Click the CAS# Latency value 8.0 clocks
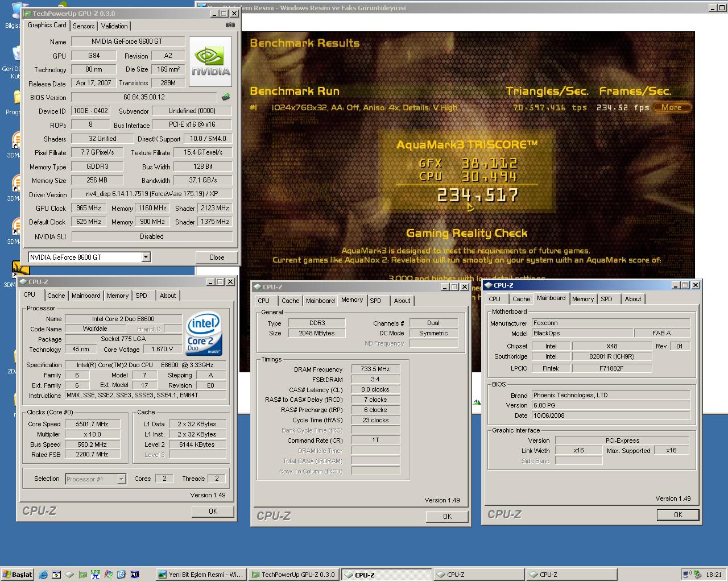This screenshot has width=728, height=582. (x=375, y=390)
